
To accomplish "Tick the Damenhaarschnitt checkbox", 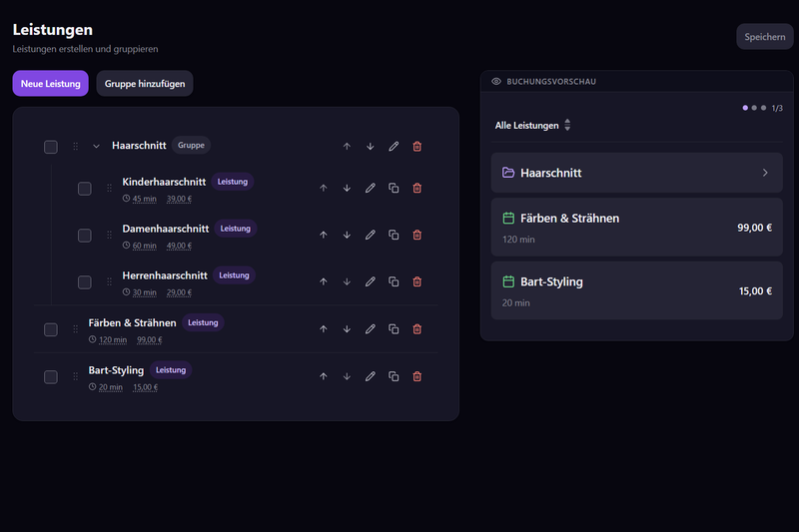I will coord(85,236).
